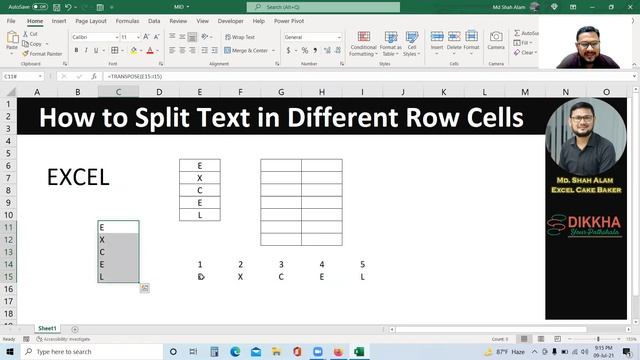This screenshot has width=640, height=360.
Task: Open the General number format dropdown
Action: coord(338,37)
